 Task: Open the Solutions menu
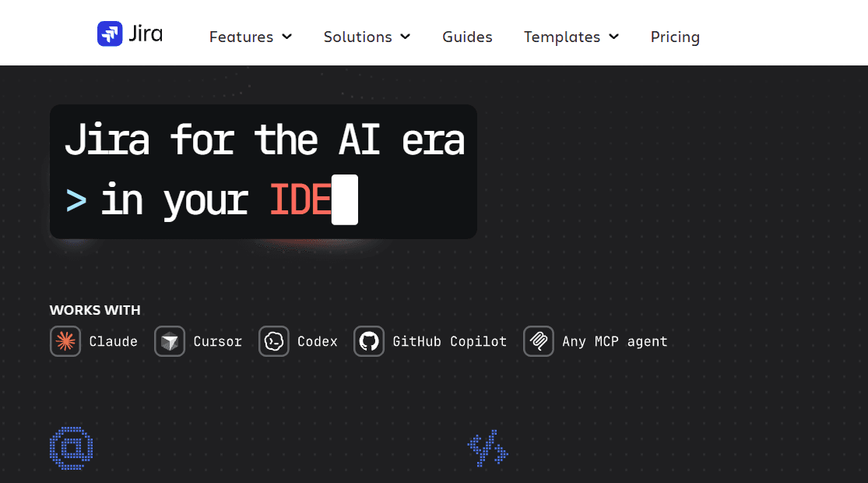[x=367, y=37]
